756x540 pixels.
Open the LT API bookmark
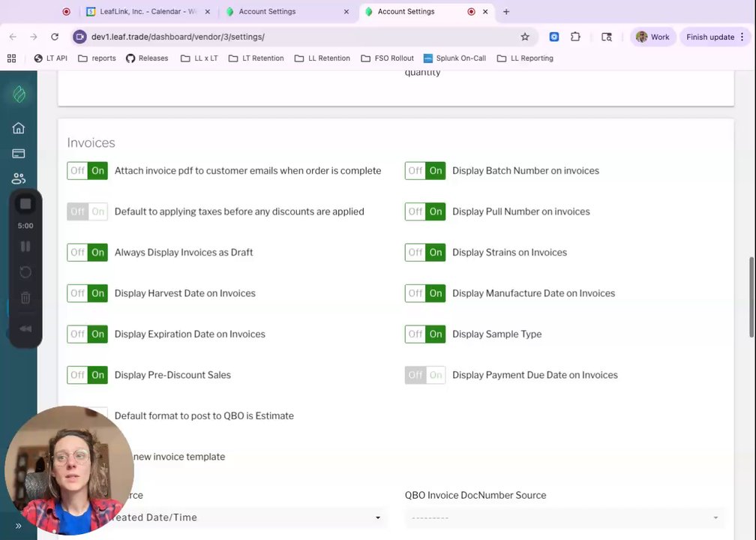tap(51, 58)
